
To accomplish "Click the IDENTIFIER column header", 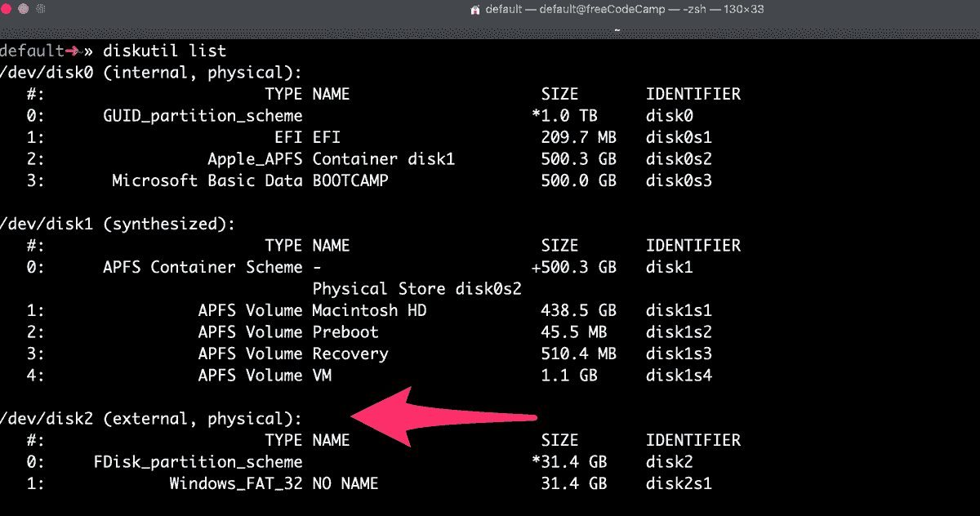I will coord(693,93).
